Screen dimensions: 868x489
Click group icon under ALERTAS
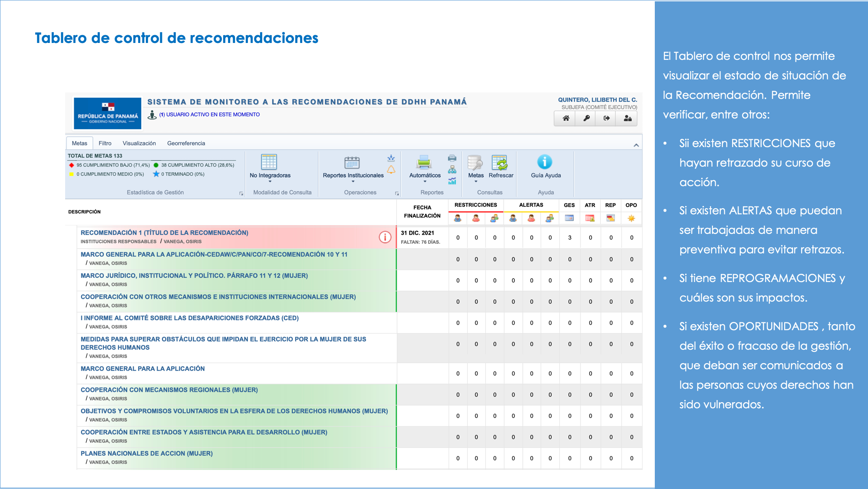(550, 218)
